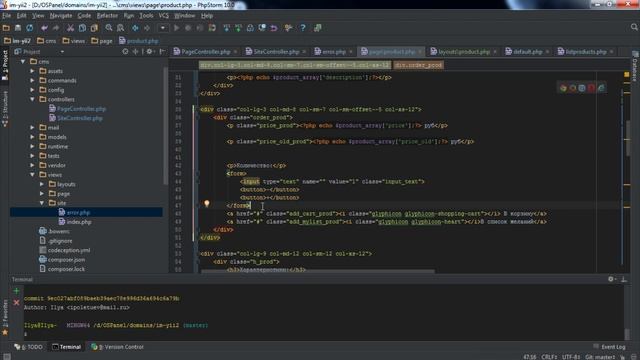Screen dimensions: 640x360
Task: Click the Help question mark icon
Action: point(303,28)
